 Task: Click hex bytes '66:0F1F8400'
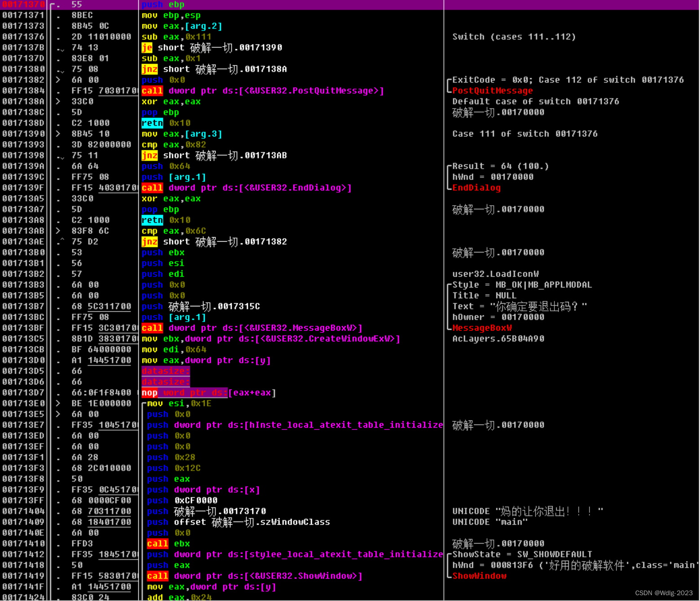point(102,393)
